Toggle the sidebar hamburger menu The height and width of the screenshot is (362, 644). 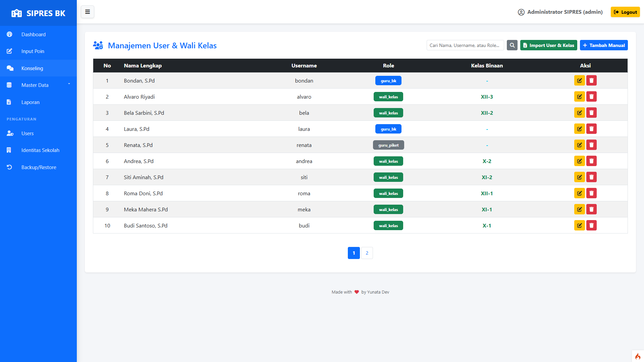pyautogui.click(x=88, y=12)
